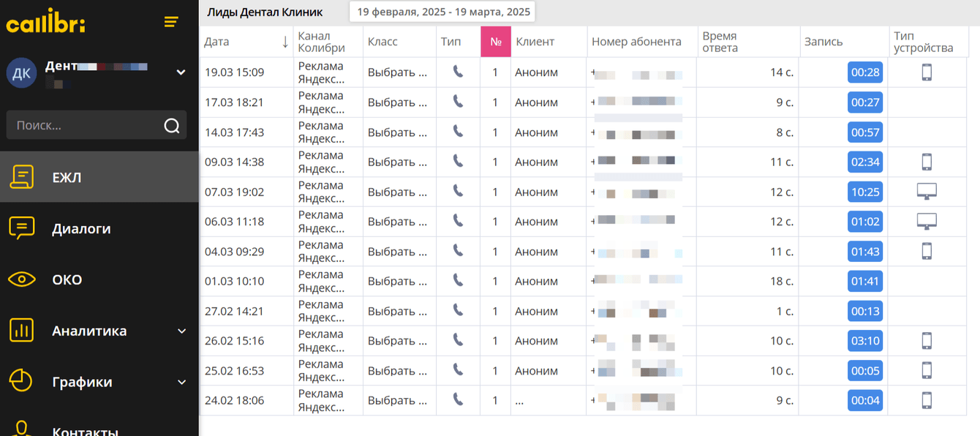Click the ОКО eye icon in sidebar
The height and width of the screenshot is (436, 980).
pos(21,279)
